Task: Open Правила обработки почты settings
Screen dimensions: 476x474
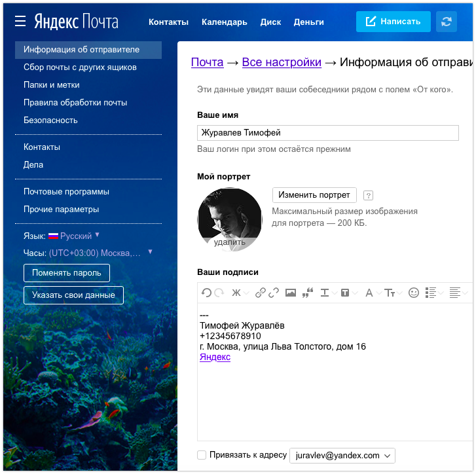Action: tap(75, 103)
